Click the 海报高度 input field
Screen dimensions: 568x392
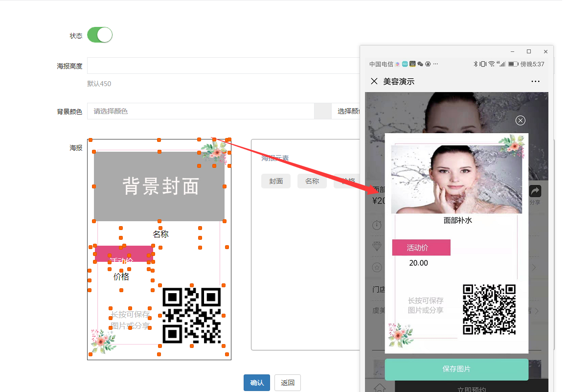click(x=223, y=66)
